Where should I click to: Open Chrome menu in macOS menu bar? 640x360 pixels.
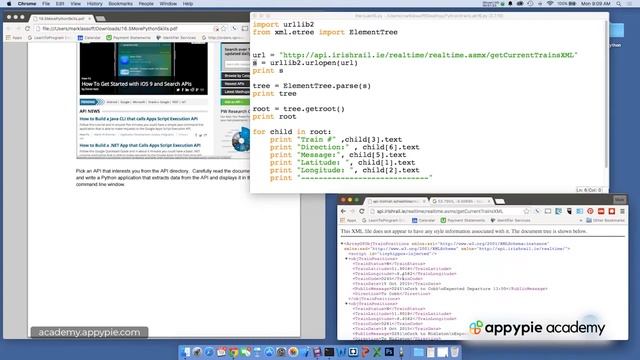pos(27,4)
